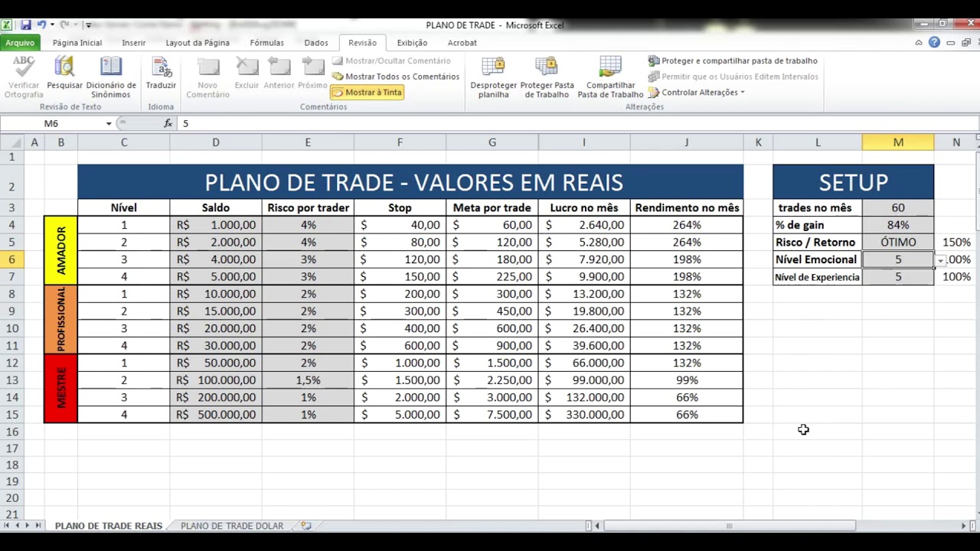The height and width of the screenshot is (551, 980).
Task: Click Permitir que os Usuários Editem Intervalos
Action: (x=733, y=77)
